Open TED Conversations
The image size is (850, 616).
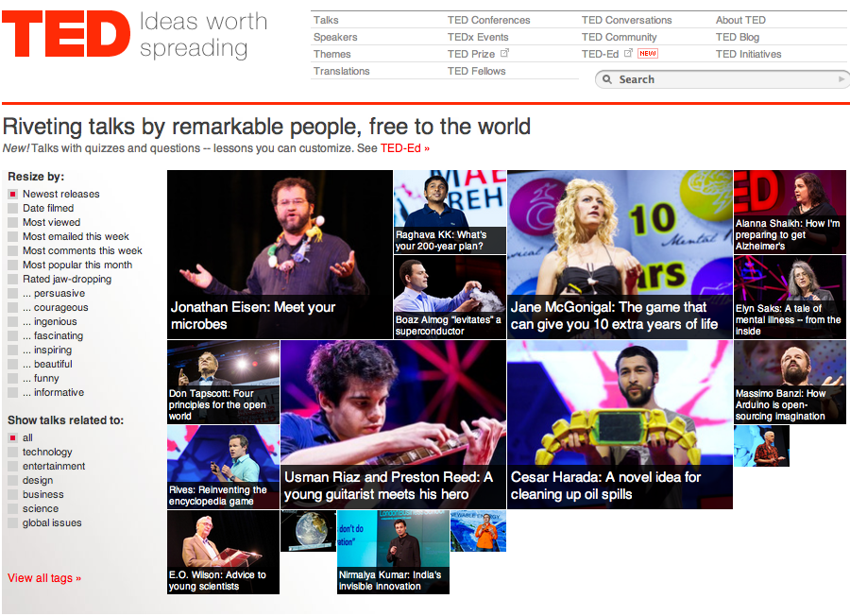tap(626, 20)
